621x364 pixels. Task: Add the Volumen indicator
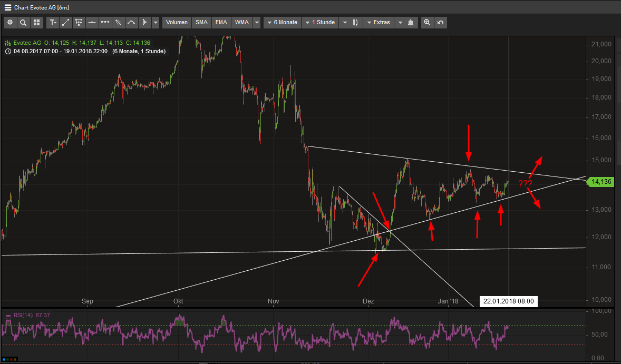pos(177,23)
